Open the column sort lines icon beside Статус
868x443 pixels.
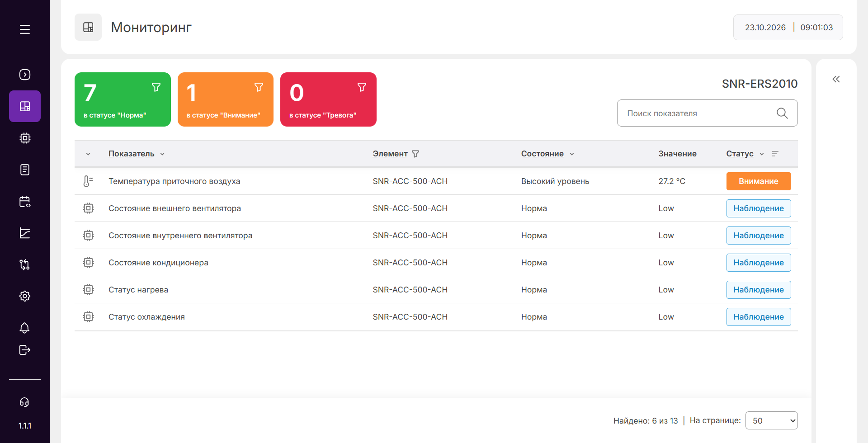pyautogui.click(x=775, y=154)
